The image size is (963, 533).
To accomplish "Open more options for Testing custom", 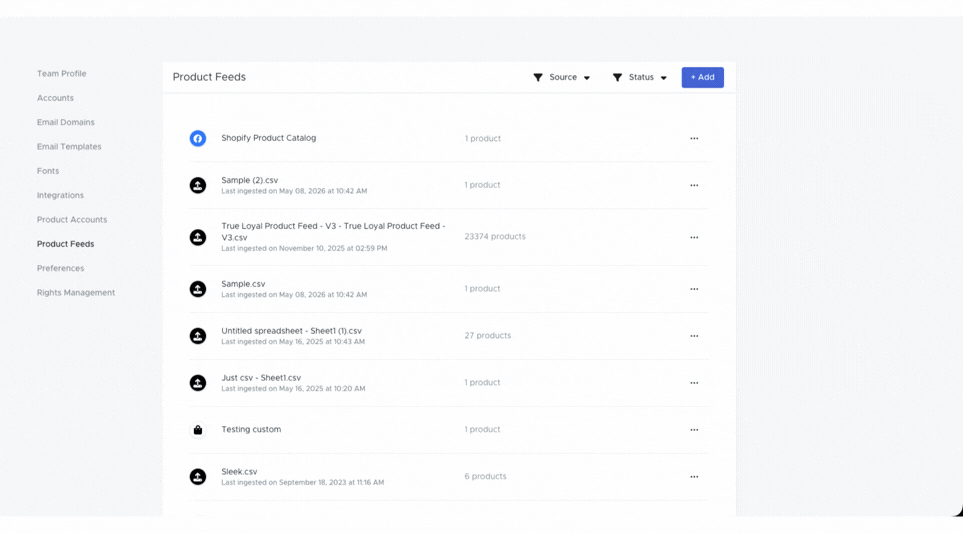I will click(x=694, y=430).
